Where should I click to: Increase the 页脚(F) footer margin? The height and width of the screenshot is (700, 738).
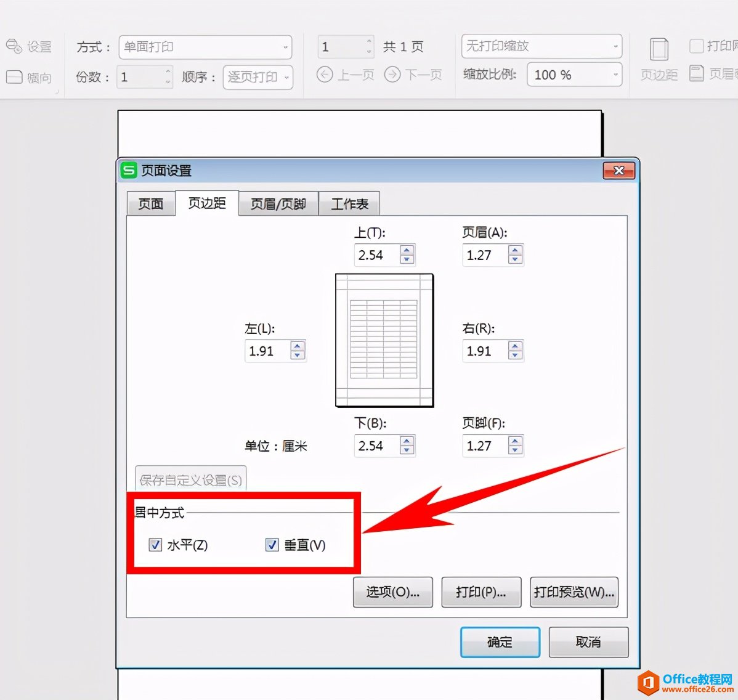click(516, 441)
